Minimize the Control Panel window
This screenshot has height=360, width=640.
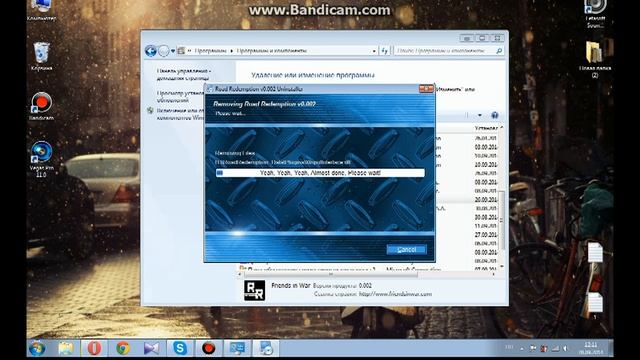click(467, 38)
